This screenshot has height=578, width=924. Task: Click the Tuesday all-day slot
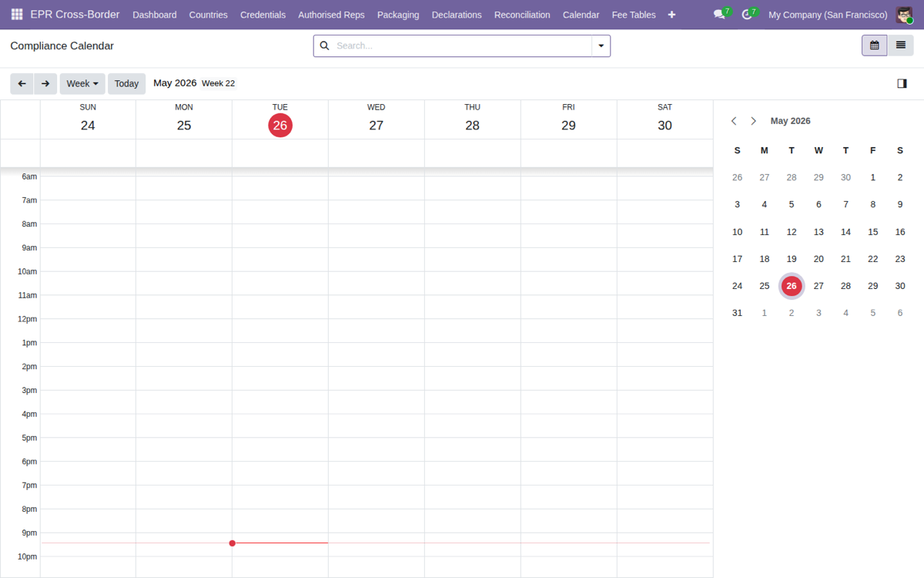coord(280,153)
